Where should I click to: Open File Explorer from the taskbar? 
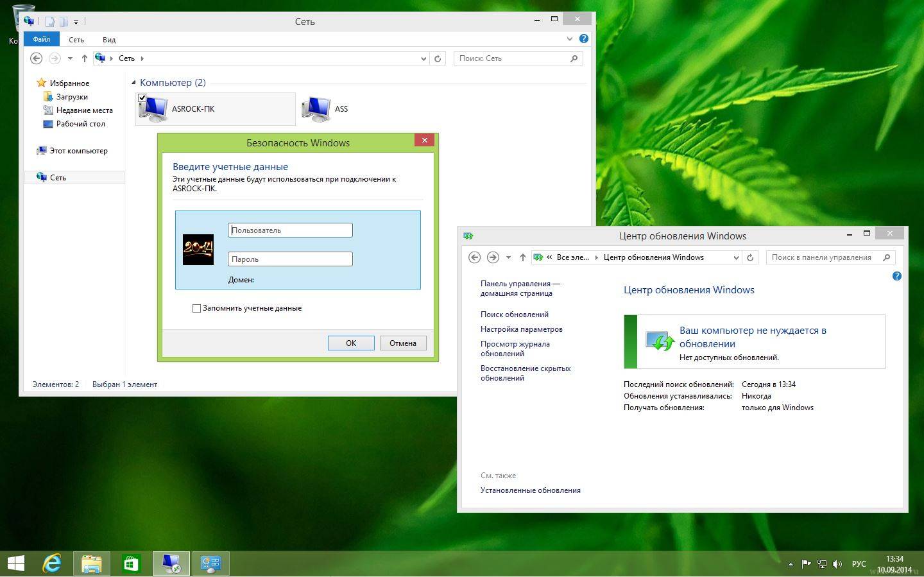(91, 564)
